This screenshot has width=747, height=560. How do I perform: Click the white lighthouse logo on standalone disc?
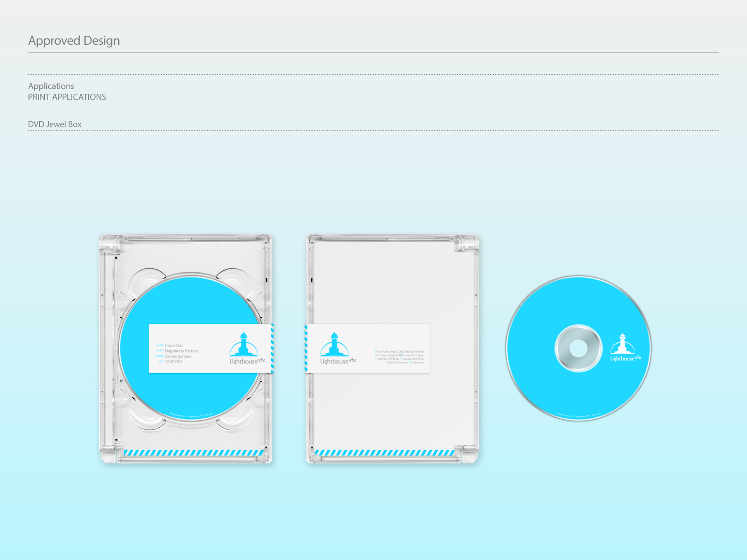click(622, 344)
